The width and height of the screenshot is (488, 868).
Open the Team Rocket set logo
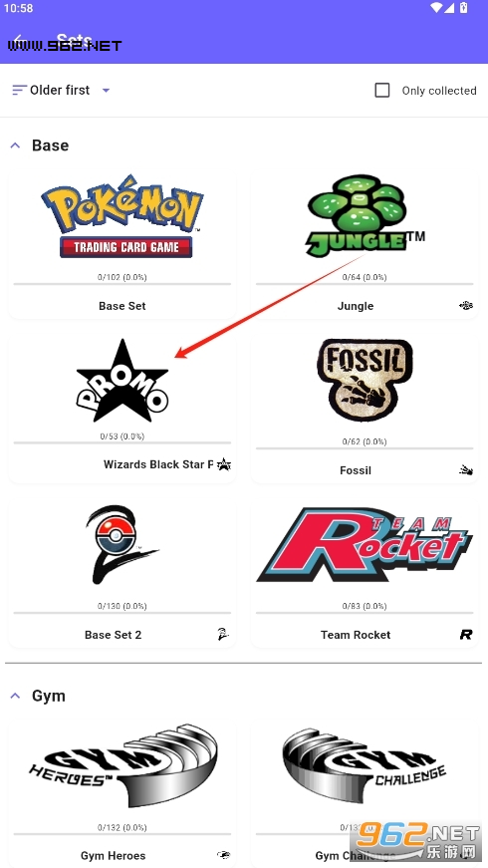coord(365,546)
